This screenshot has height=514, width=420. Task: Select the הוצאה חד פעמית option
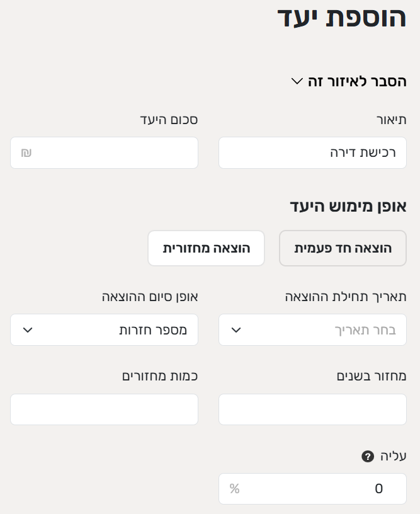(x=343, y=248)
